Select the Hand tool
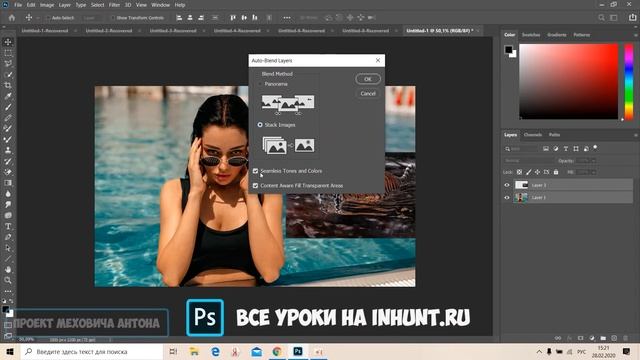The height and width of the screenshot is (360, 640). tap(8, 269)
